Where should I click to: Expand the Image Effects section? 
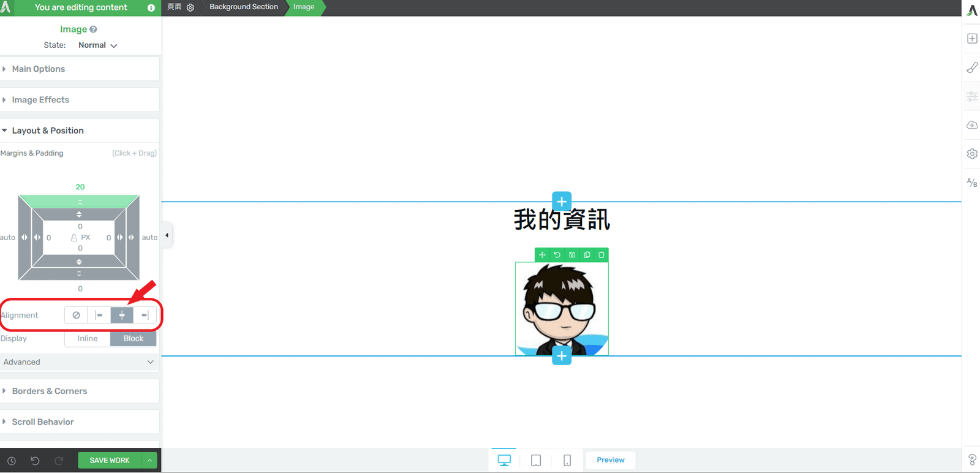click(80, 100)
